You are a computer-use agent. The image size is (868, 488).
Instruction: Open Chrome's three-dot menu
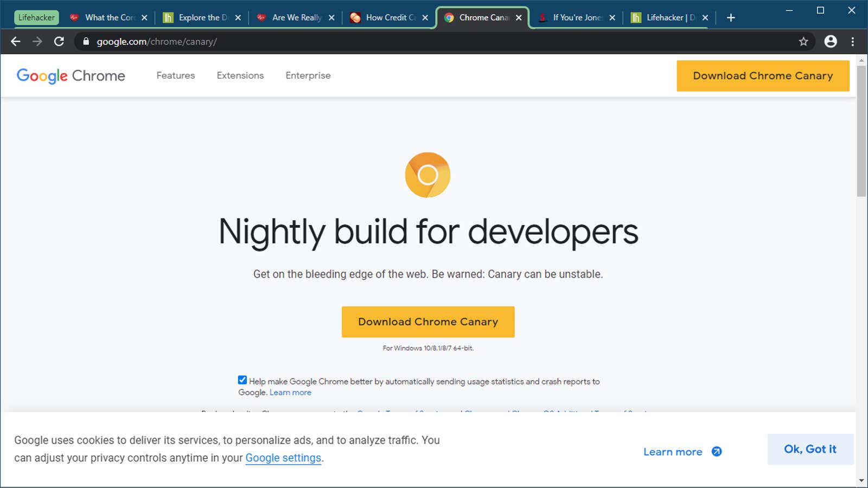853,41
